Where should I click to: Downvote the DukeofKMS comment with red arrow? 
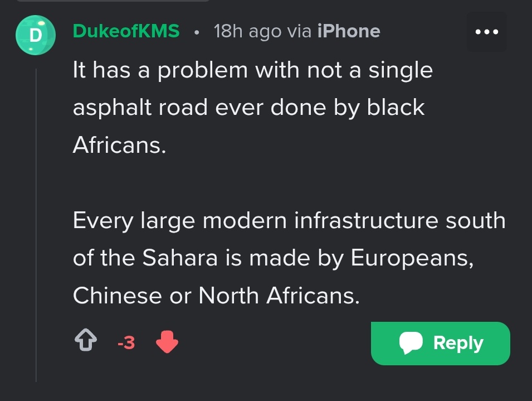(x=167, y=342)
